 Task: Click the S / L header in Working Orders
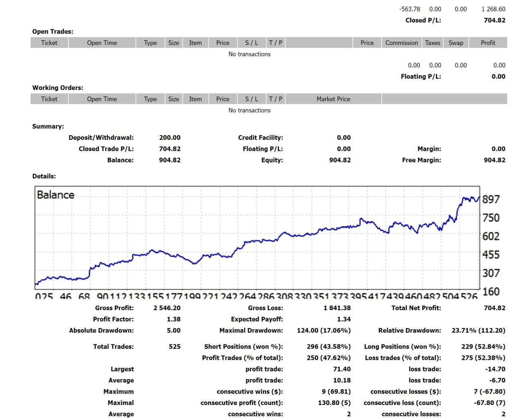coord(251,99)
